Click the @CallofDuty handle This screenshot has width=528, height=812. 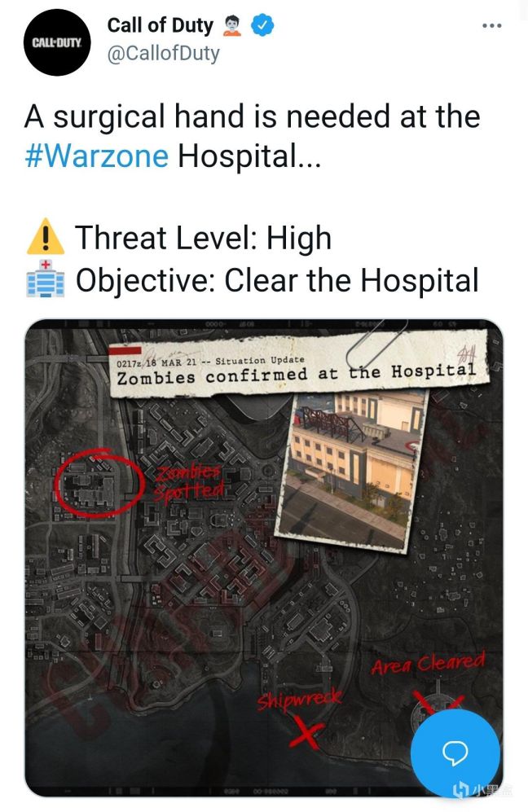(163, 53)
